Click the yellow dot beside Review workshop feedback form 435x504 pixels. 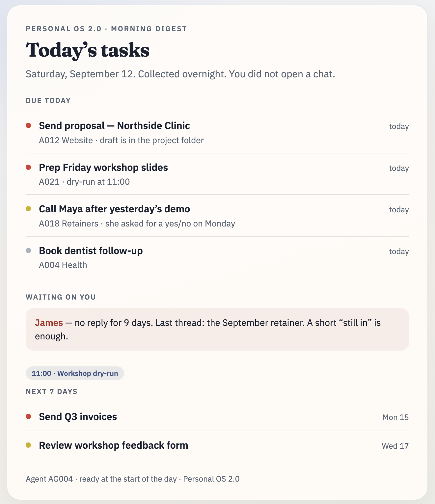click(x=28, y=445)
